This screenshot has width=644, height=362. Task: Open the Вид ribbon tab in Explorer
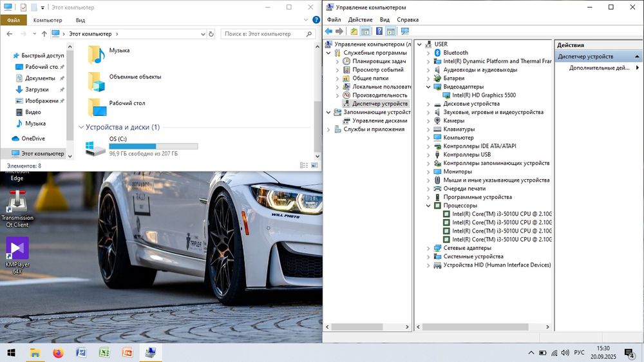point(80,20)
